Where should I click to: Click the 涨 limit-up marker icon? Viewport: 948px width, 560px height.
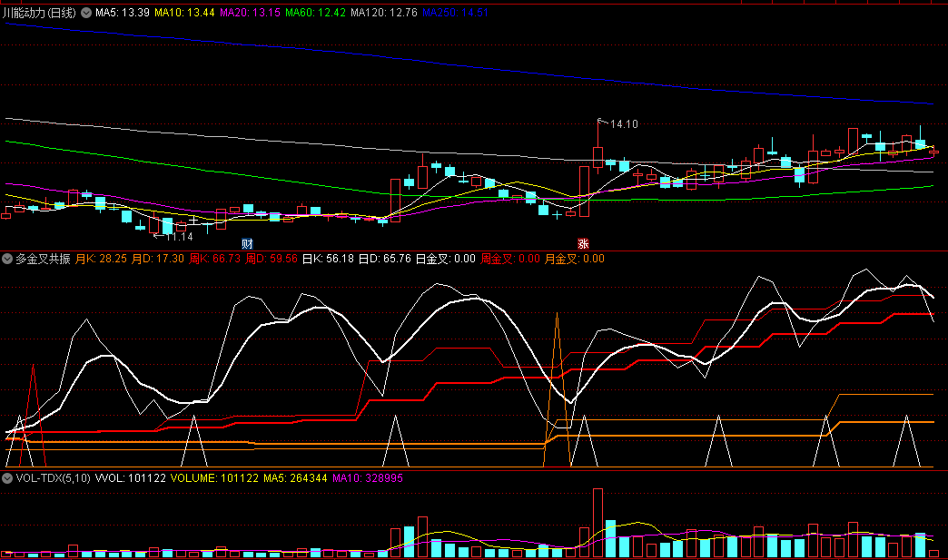[x=583, y=243]
